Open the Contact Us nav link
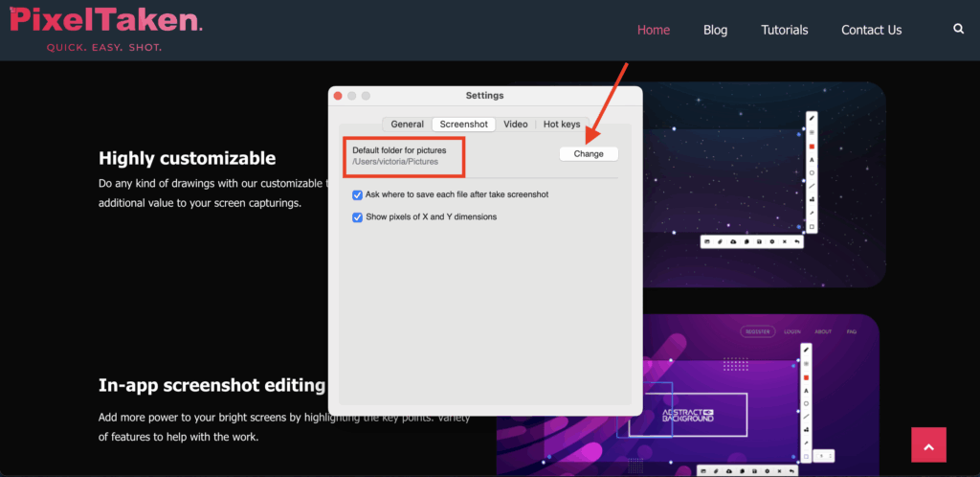This screenshot has width=980, height=477. tap(871, 30)
